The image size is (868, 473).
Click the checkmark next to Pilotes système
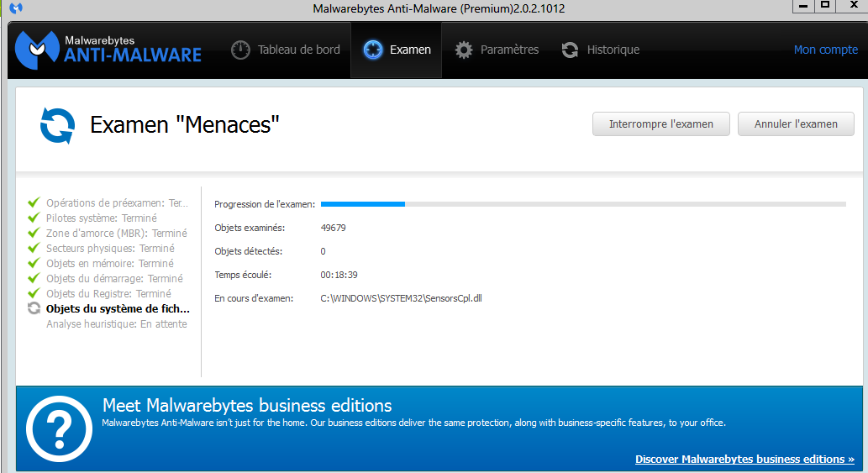[34, 218]
